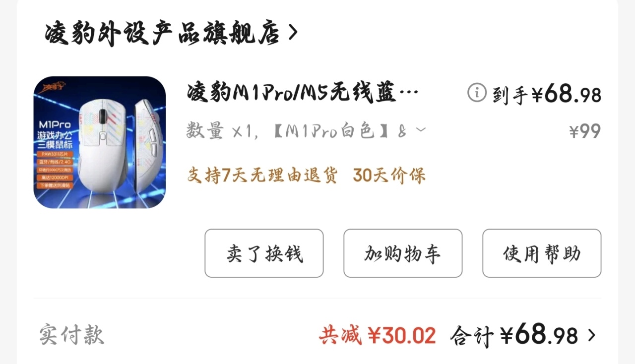Open the 凌豹外设产品旗舰店 store page
Viewport: 635px width, 364px height.
[162, 34]
